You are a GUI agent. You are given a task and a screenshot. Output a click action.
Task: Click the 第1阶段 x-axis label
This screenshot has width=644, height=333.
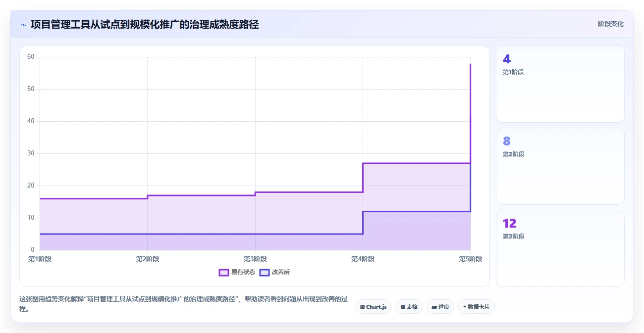(x=40, y=259)
